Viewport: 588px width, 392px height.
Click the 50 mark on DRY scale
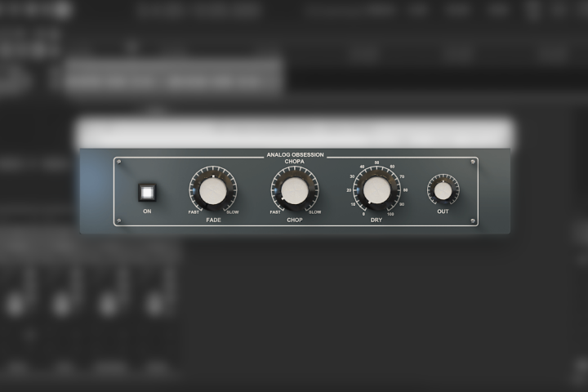376,163
